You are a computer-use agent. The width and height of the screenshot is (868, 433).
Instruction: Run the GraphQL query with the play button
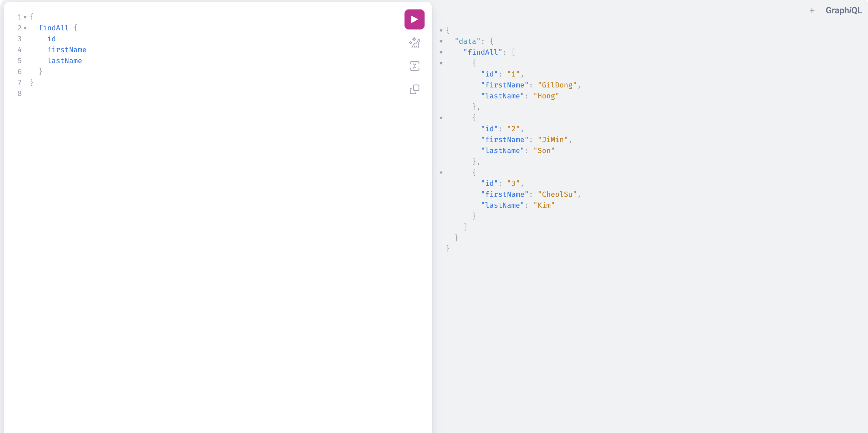click(x=414, y=19)
